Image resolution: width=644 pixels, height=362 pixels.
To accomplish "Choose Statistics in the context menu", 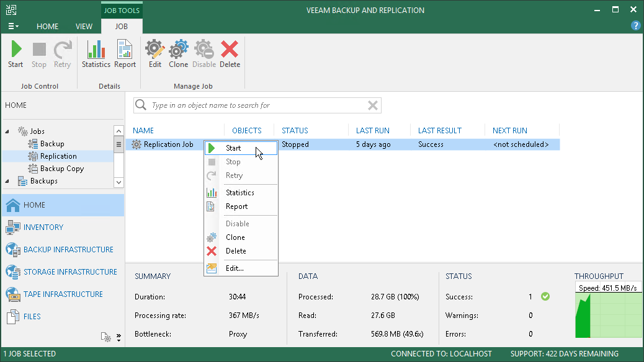I will click(241, 193).
